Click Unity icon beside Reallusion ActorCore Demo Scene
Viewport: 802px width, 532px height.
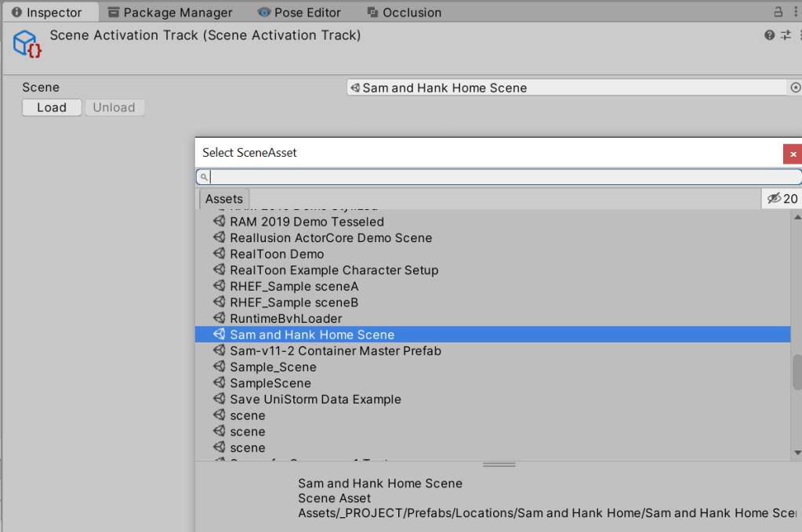tap(220, 237)
